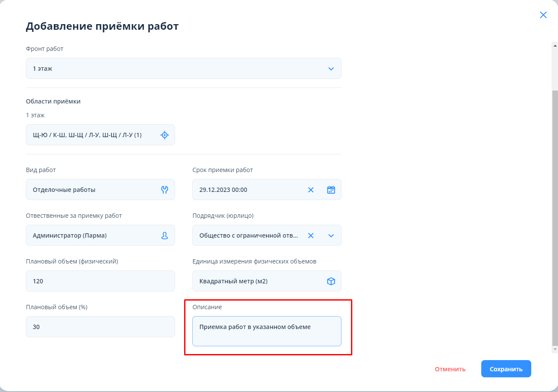Click the Отделочные работы value text
The height and width of the screenshot is (392, 558).
(64, 190)
